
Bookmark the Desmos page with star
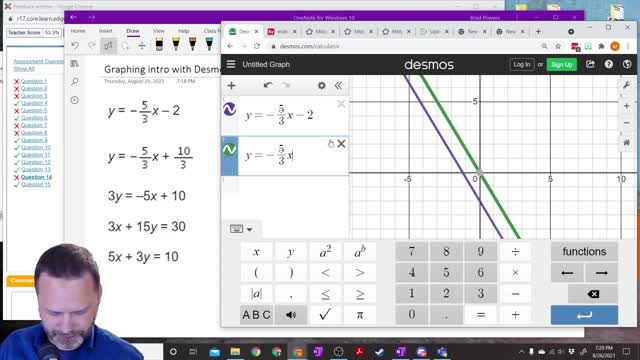(x=558, y=46)
